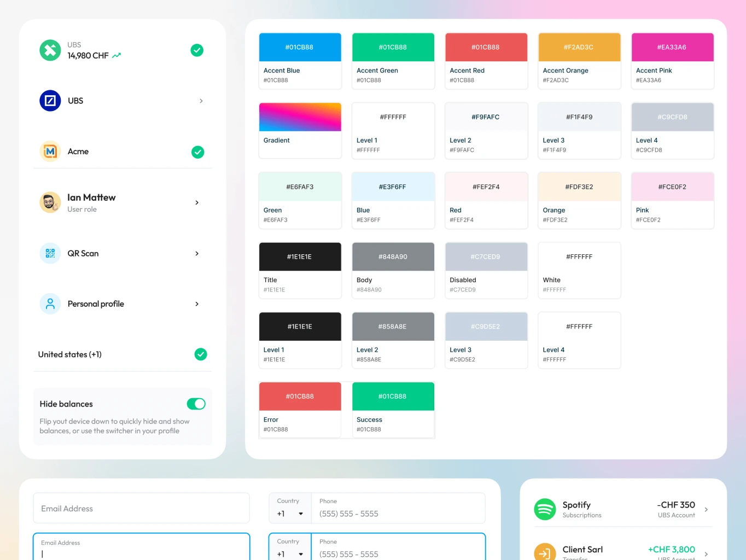
Task: Toggle the checkmark on the Acme account
Action: click(x=197, y=152)
